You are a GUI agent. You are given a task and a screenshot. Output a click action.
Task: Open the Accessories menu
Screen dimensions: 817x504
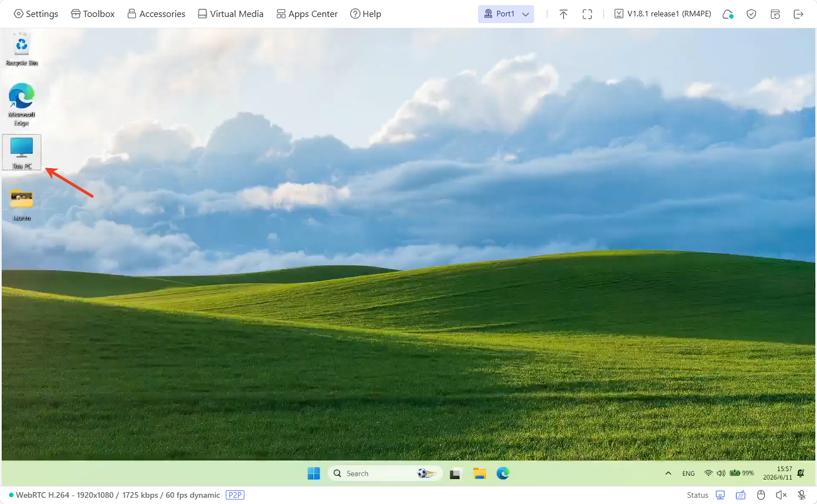[156, 14]
